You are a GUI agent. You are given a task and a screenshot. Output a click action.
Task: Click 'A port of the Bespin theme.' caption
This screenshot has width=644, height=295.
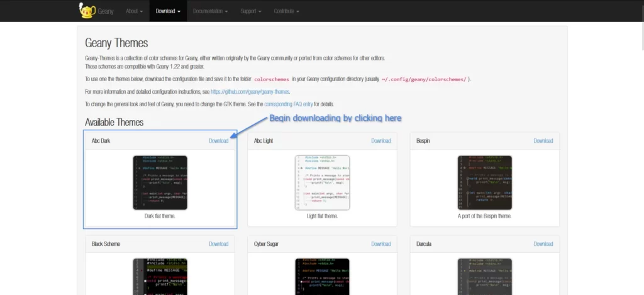pos(485,216)
